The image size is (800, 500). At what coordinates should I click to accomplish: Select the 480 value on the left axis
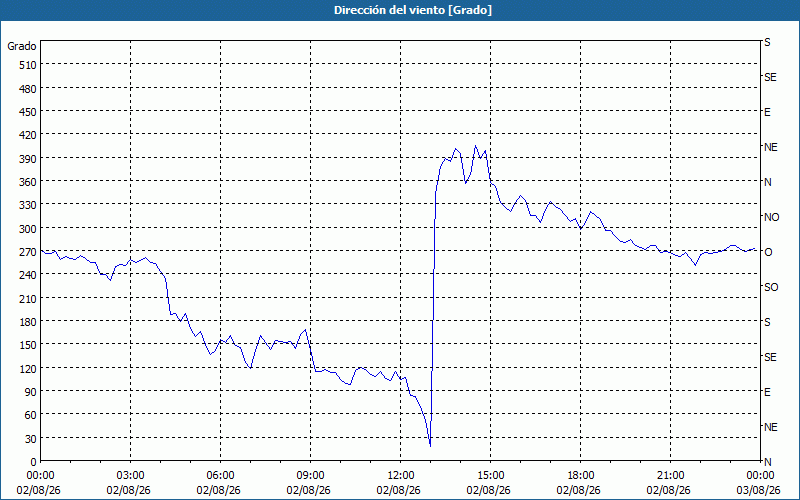[x=28, y=88]
